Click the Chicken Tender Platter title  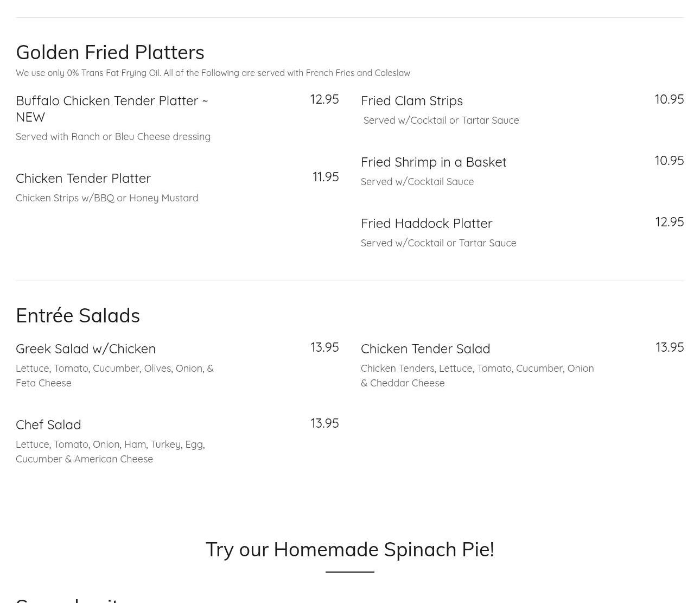83,179
